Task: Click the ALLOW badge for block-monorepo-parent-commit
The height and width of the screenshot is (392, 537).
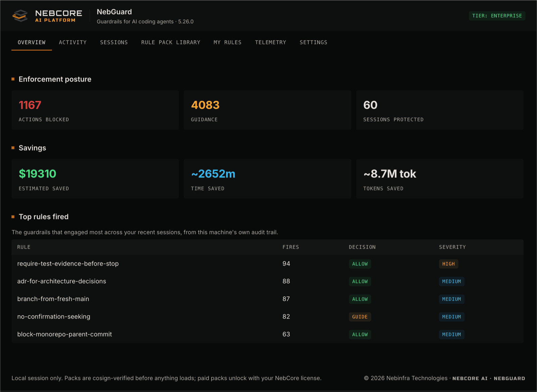Action: pos(360,335)
